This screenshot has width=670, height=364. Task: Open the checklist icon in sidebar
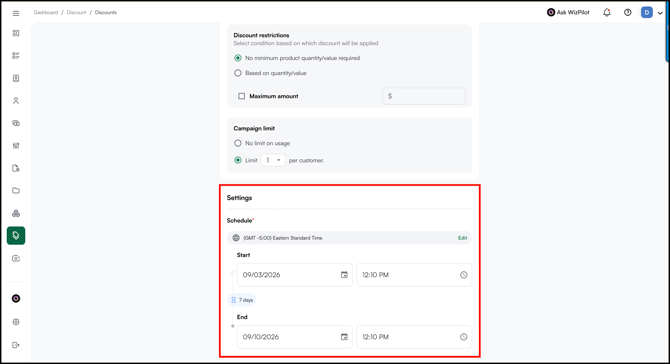(x=16, y=56)
